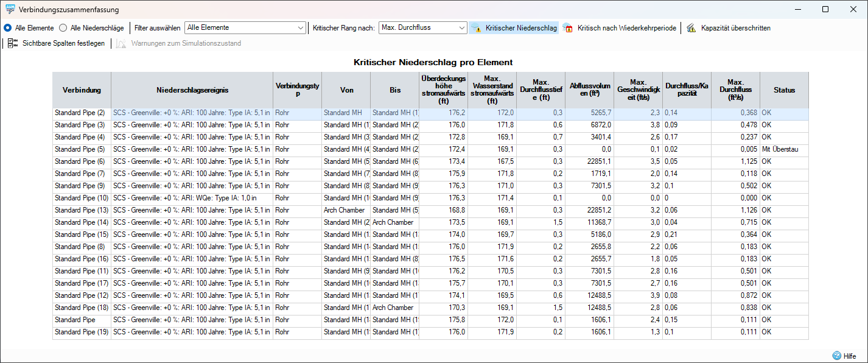Click the Status column header
Viewport: 868px width, 363px height.
point(784,90)
